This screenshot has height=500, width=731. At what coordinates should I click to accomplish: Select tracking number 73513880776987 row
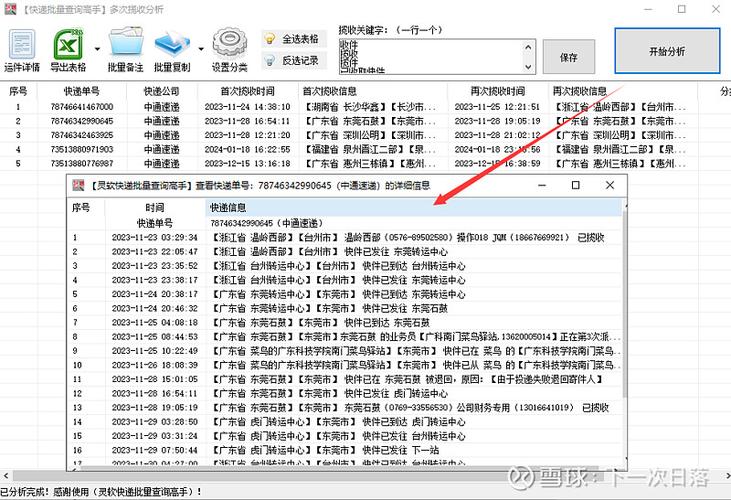pos(82,164)
